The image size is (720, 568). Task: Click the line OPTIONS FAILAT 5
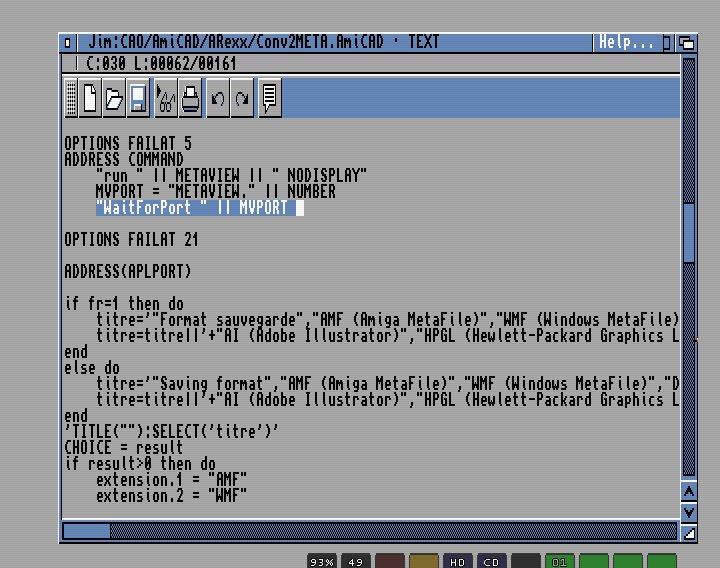point(128,143)
